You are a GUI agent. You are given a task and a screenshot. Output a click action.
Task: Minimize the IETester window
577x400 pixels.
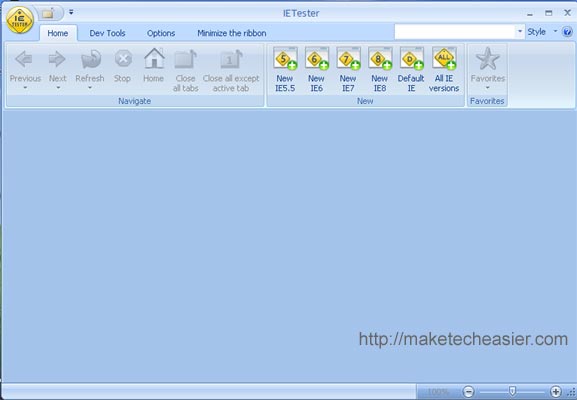pyautogui.click(x=530, y=14)
